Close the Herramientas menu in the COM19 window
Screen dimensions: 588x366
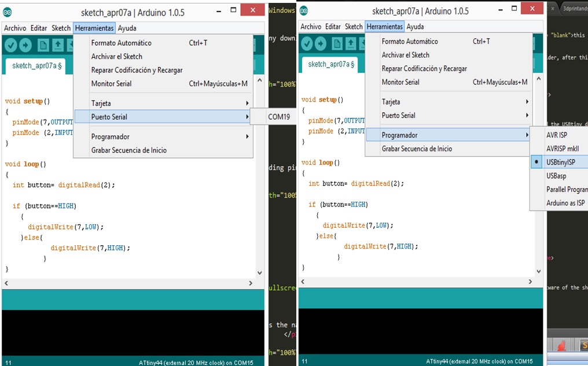click(94, 28)
